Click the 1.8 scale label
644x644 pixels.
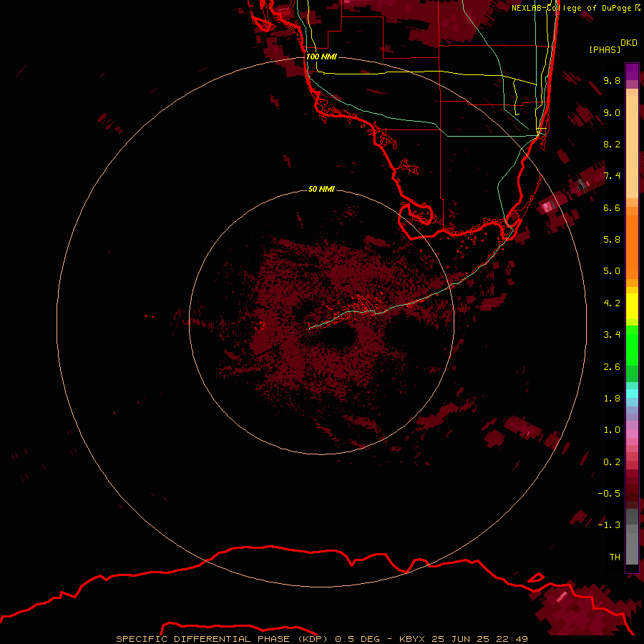pos(612,399)
